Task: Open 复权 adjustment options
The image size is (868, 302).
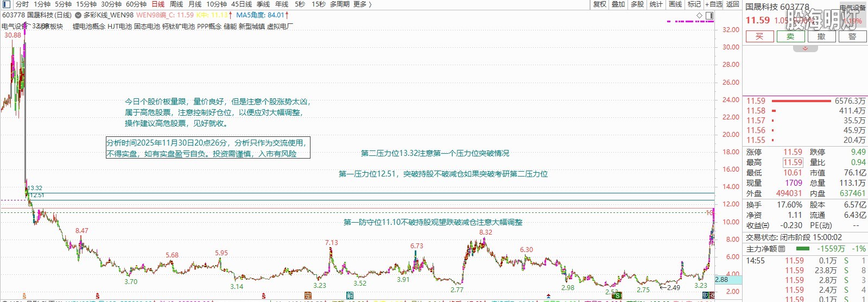Action: [600, 4]
